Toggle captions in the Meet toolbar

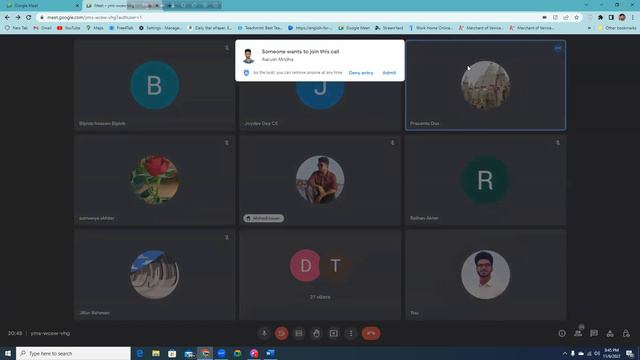pyautogui.click(x=299, y=333)
